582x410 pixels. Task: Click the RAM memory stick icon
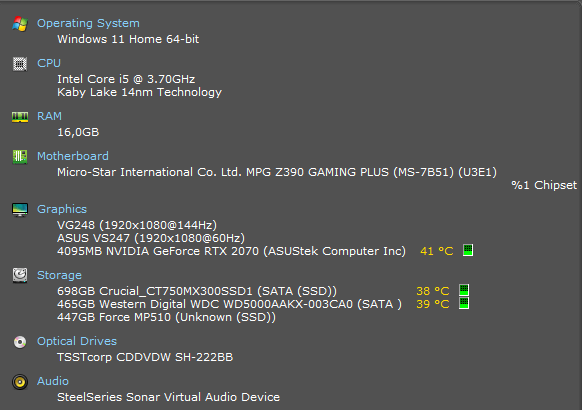pos(20,117)
